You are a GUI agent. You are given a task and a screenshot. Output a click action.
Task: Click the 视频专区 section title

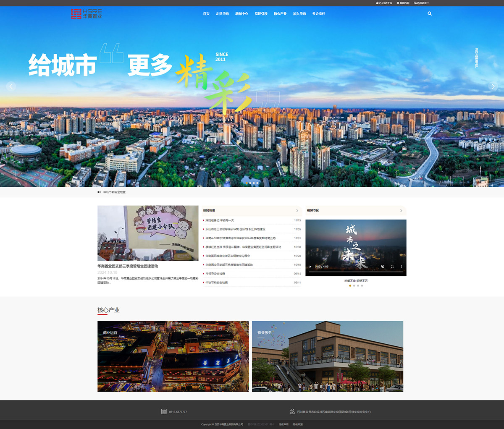313,211
